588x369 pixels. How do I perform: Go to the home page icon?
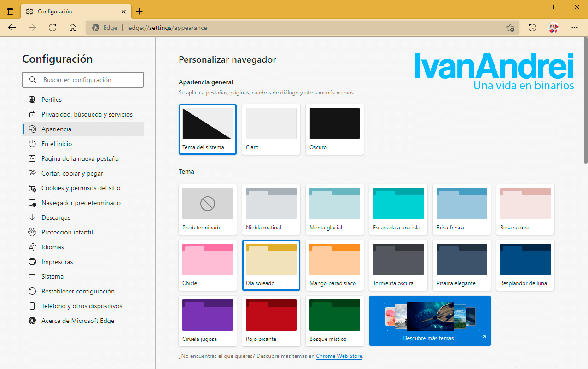tap(73, 28)
